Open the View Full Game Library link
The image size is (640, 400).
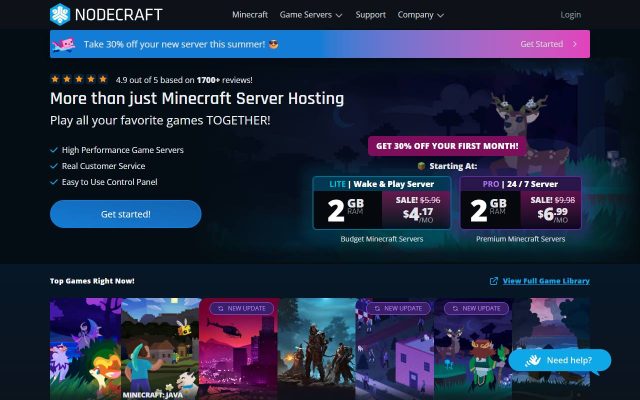pyautogui.click(x=546, y=281)
